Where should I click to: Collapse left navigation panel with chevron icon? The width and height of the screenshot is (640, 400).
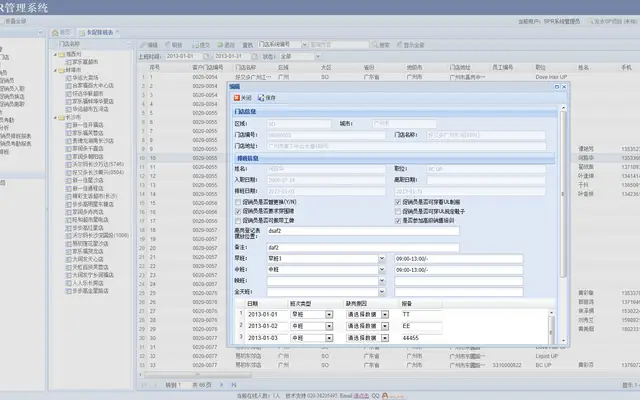click(x=40, y=32)
